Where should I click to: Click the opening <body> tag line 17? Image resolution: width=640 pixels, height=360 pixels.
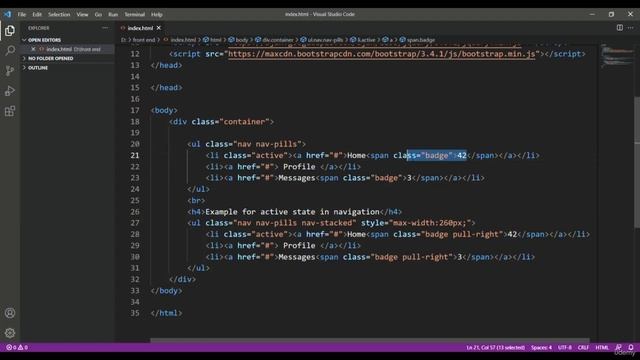164,111
